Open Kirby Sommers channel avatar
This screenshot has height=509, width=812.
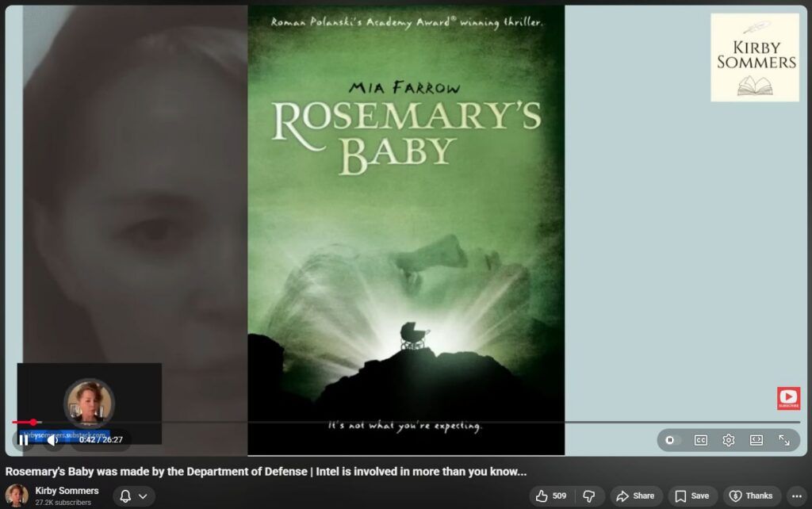tap(17, 496)
